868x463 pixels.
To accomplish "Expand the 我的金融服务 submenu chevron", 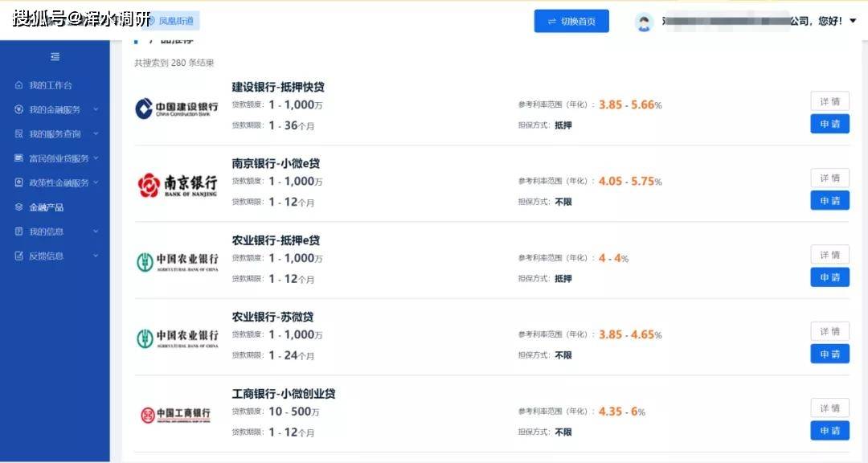I will [x=96, y=109].
